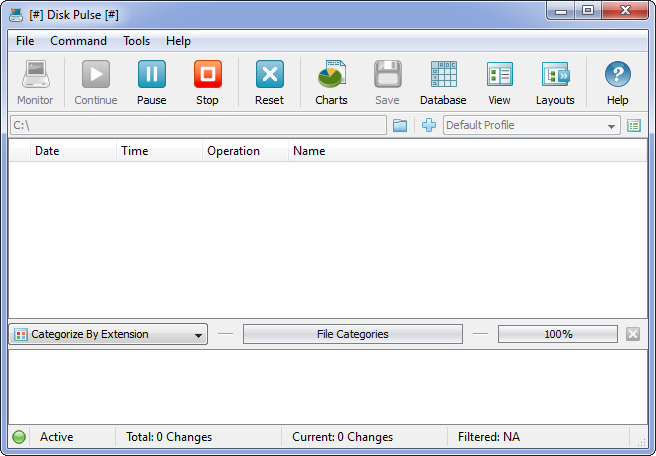656x456 pixels.
Task: Click the Current: 0 Changes status entry
Action: pos(342,437)
